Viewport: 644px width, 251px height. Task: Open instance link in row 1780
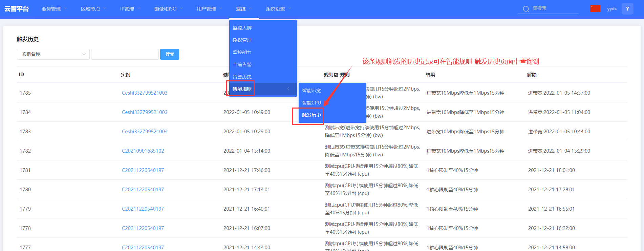click(x=143, y=190)
